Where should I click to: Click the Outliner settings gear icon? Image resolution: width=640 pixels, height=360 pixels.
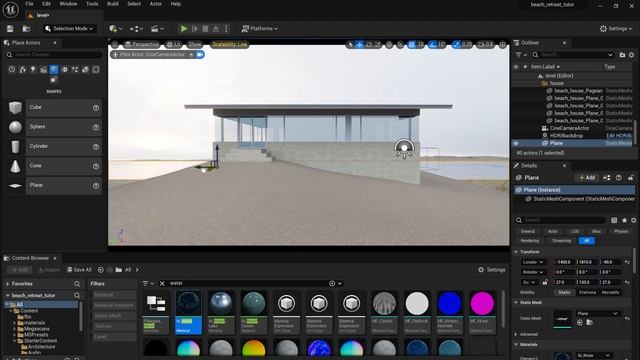point(631,55)
